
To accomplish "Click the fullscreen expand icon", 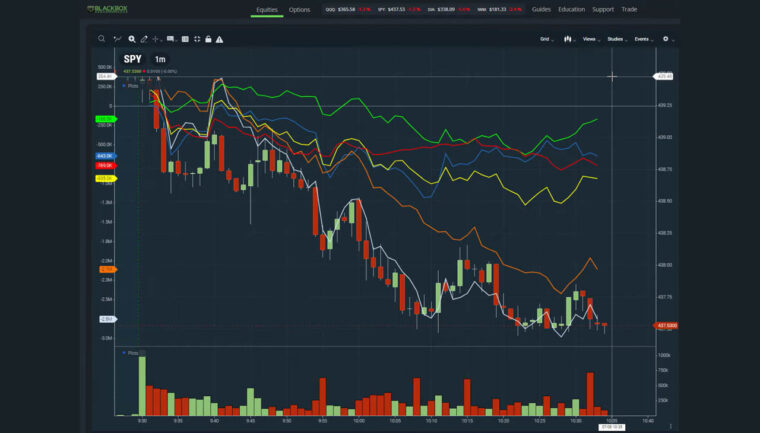I will (x=196, y=39).
